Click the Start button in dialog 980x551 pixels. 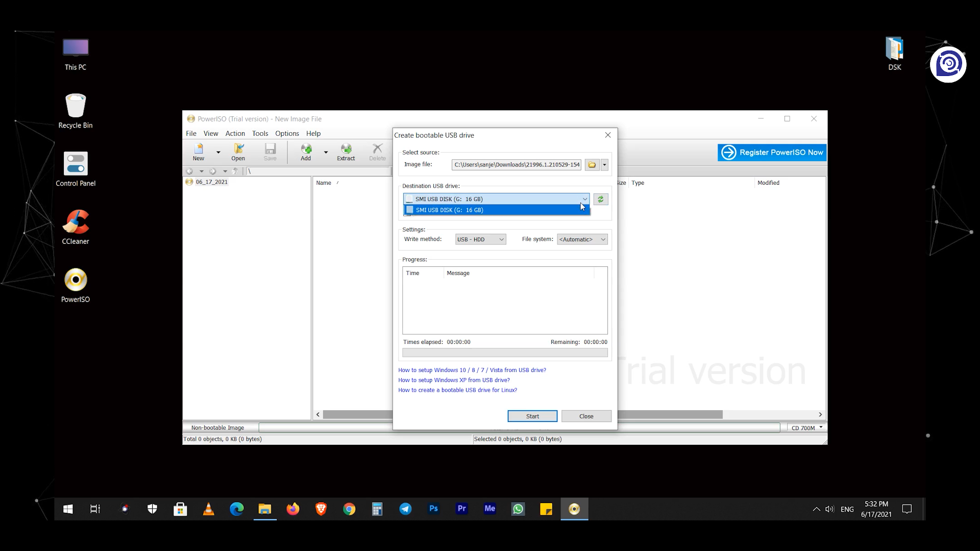pos(532,416)
